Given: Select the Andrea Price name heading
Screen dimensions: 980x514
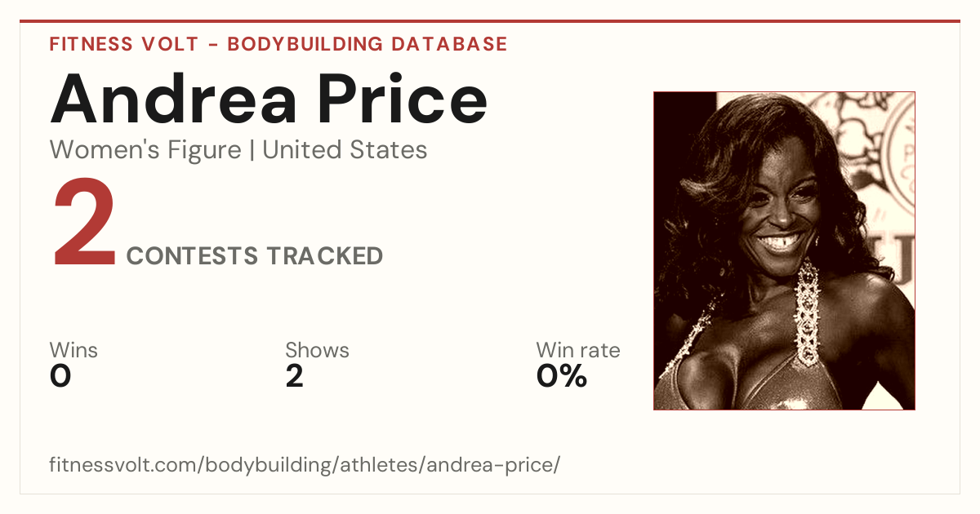Looking at the screenshot, I should click(269, 99).
